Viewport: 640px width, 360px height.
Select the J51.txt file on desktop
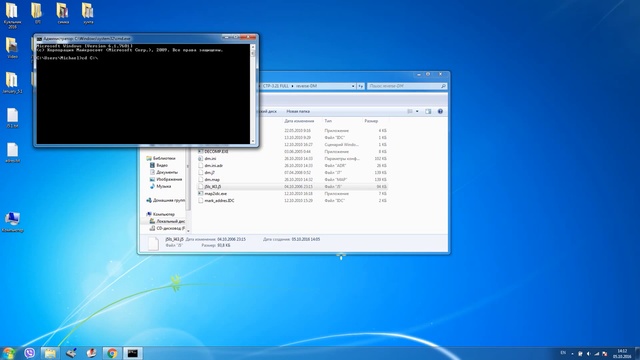(x=12, y=118)
